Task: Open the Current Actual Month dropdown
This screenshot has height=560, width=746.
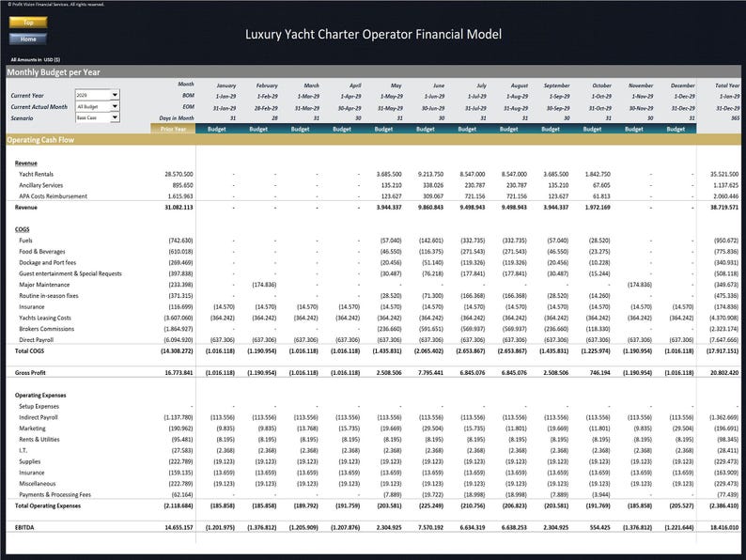Action: 115,106
